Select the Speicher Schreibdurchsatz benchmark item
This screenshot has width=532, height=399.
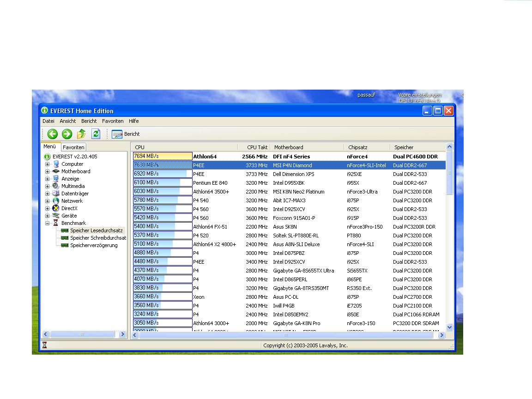98,238
